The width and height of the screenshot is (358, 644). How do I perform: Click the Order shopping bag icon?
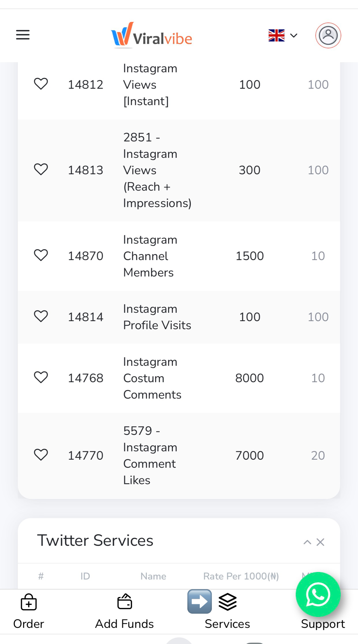(x=28, y=602)
